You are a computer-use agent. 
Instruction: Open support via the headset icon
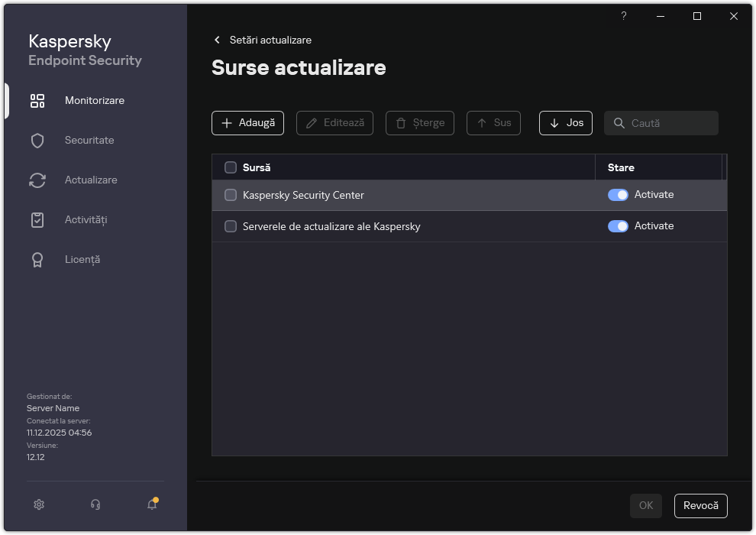point(95,504)
